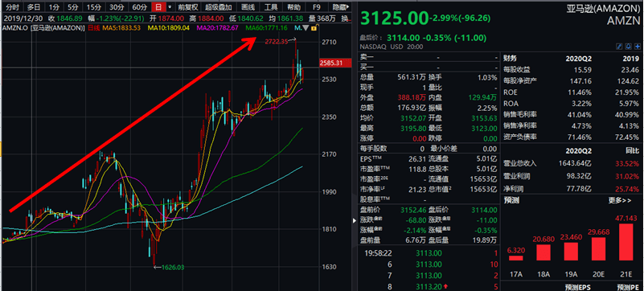
Task: Toggle the yellow lock icon beside MA60
Action: point(314,28)
